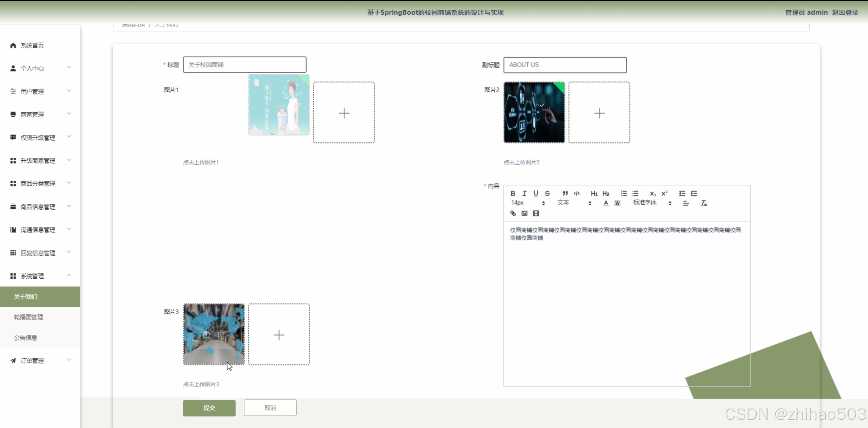Toggle ordered list in the editor
The image size is (868, 428).
click(x=624, y=193)
